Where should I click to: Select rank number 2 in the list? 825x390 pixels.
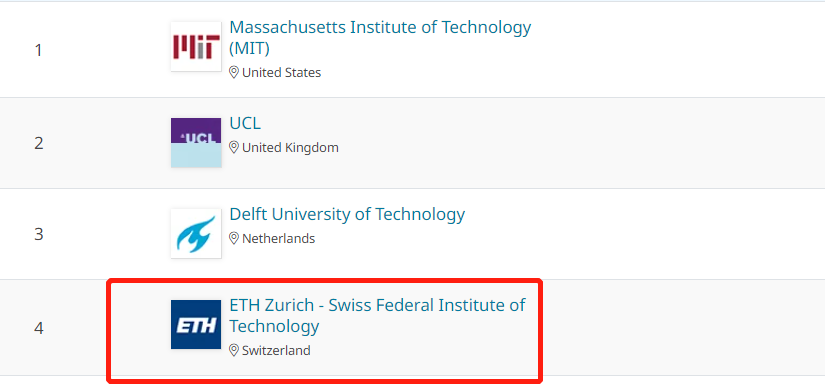pos(38,143)
